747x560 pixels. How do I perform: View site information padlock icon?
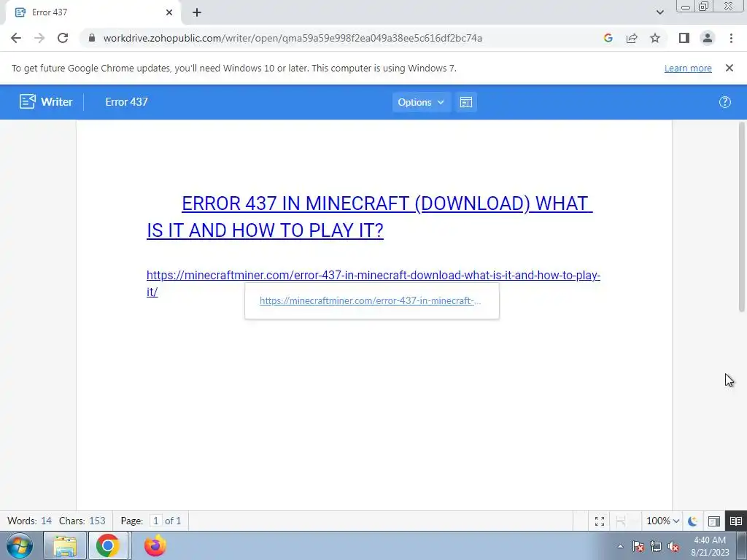[92, 38]
